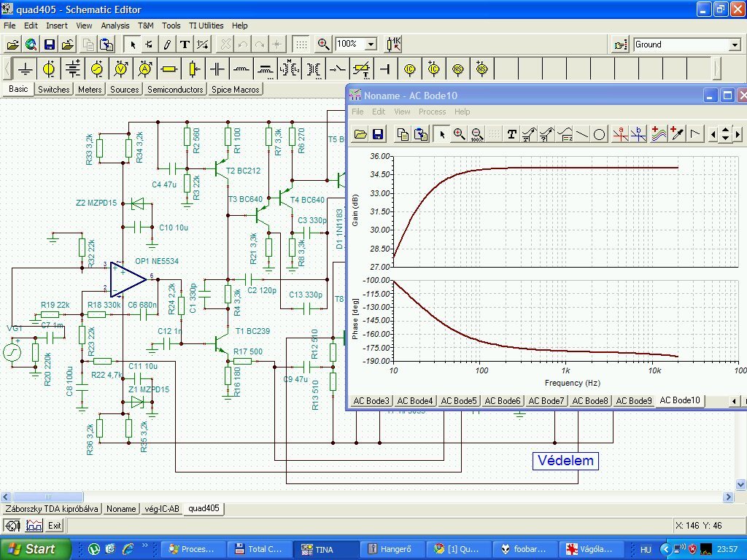Switch to Záborszky TDA kipróbálva tab

[x=52, y=508]
